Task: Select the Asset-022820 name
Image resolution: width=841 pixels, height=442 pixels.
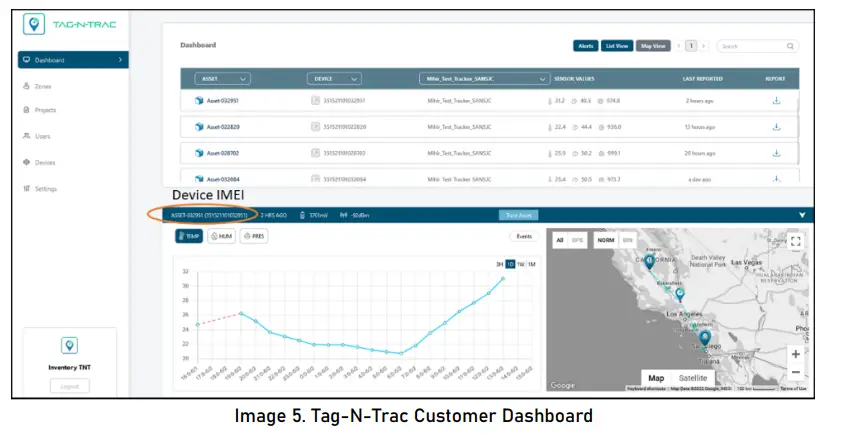Action: coord(223,127)
